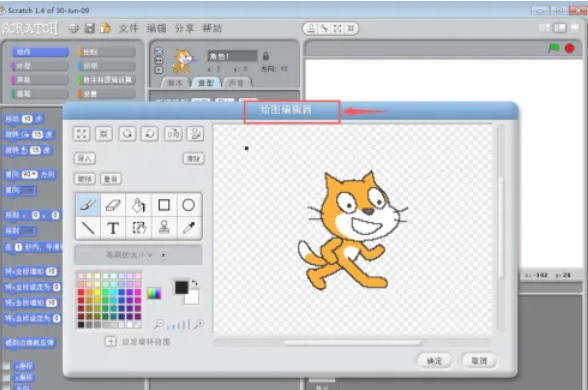Open the dropdown in the 移到 block

[x=28, y=230]
